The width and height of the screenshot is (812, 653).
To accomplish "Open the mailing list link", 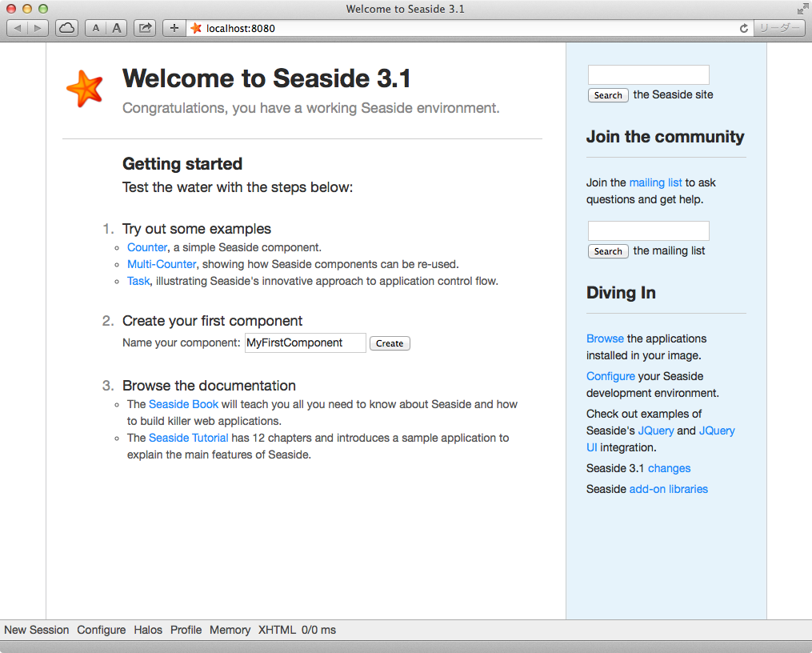I will pos(656,182).
